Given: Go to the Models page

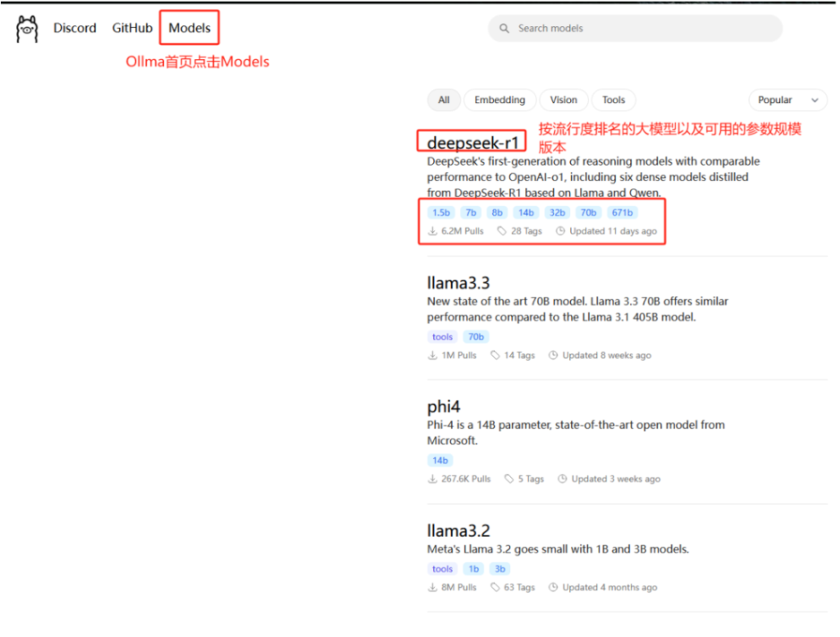Looking at the screenshot, I should point(189,28).
